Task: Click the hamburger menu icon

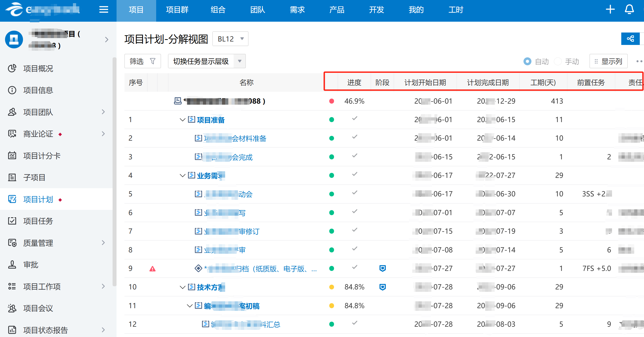Action: (x=104, y=10)
